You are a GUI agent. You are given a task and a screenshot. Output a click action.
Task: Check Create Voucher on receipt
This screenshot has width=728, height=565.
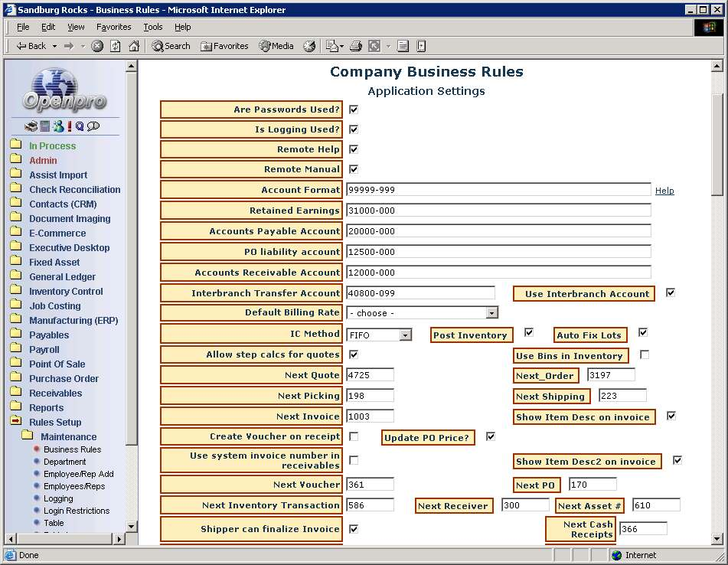(x=354, y=436)
